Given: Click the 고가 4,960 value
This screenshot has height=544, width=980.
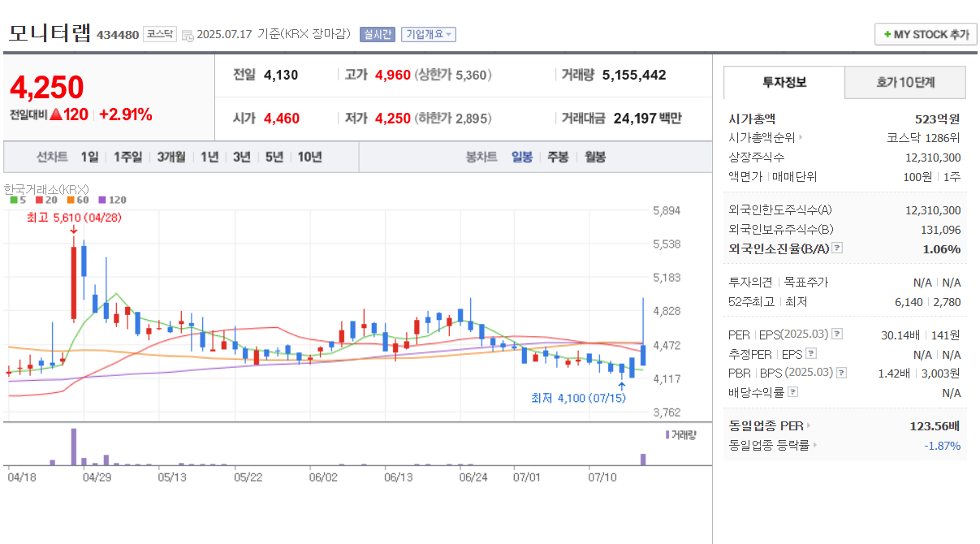Looking at the screenshot, I should (x=393, y=75).
